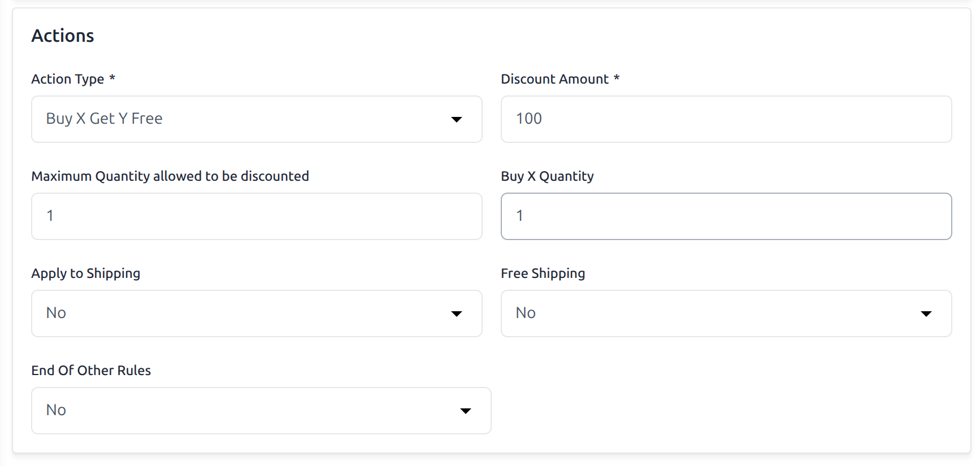Focus the Discount Amount field containing 100

[x=726, y=119]
